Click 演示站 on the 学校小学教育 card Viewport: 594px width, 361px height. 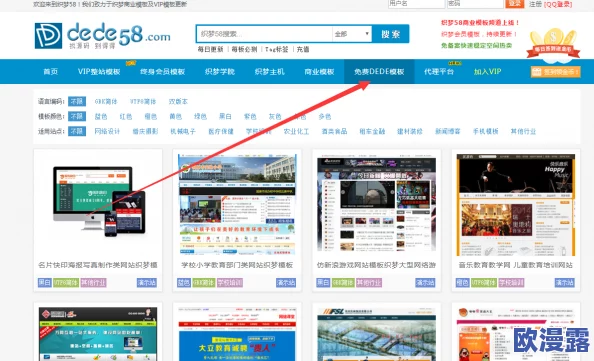tap(286, 283)
